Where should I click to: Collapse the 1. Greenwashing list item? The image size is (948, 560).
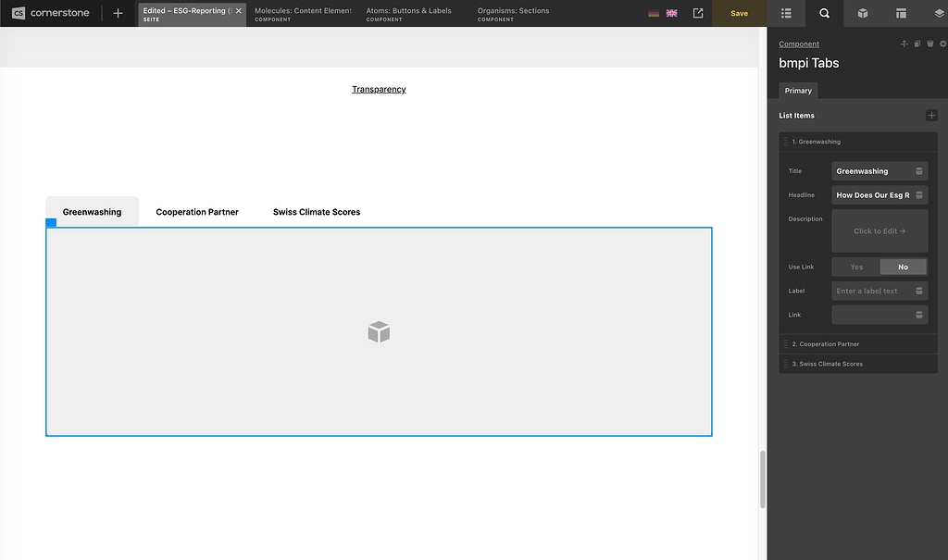tap(856, 142)
